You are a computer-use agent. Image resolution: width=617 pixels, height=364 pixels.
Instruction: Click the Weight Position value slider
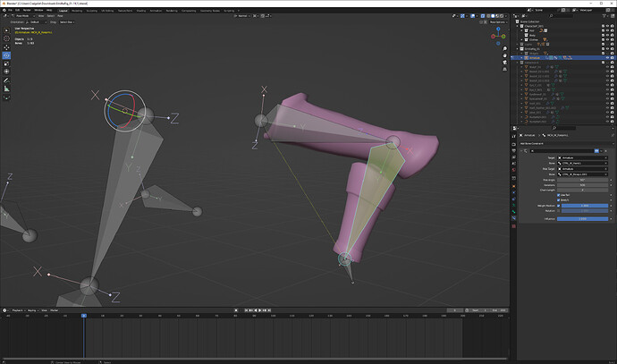(585, 206)
